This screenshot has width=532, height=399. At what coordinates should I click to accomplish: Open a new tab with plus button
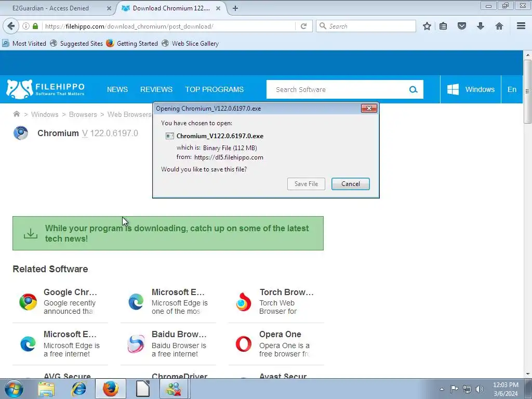[x=235, y=8]
